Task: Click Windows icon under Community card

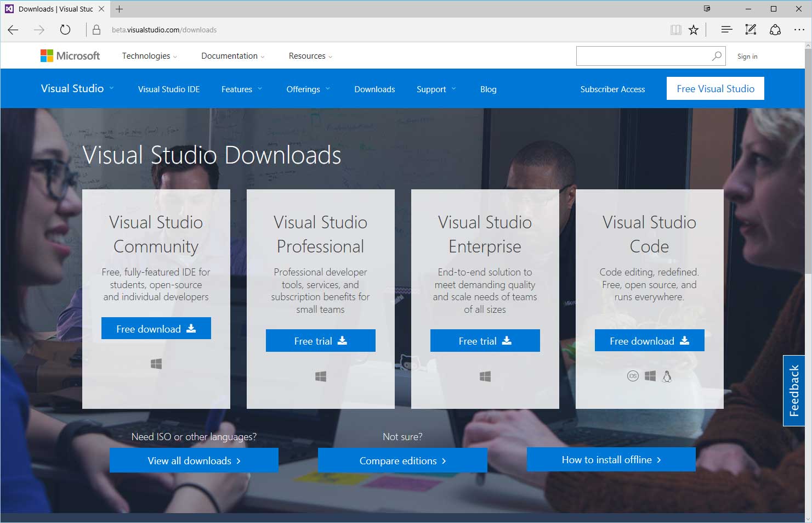Action: point(156,364)
